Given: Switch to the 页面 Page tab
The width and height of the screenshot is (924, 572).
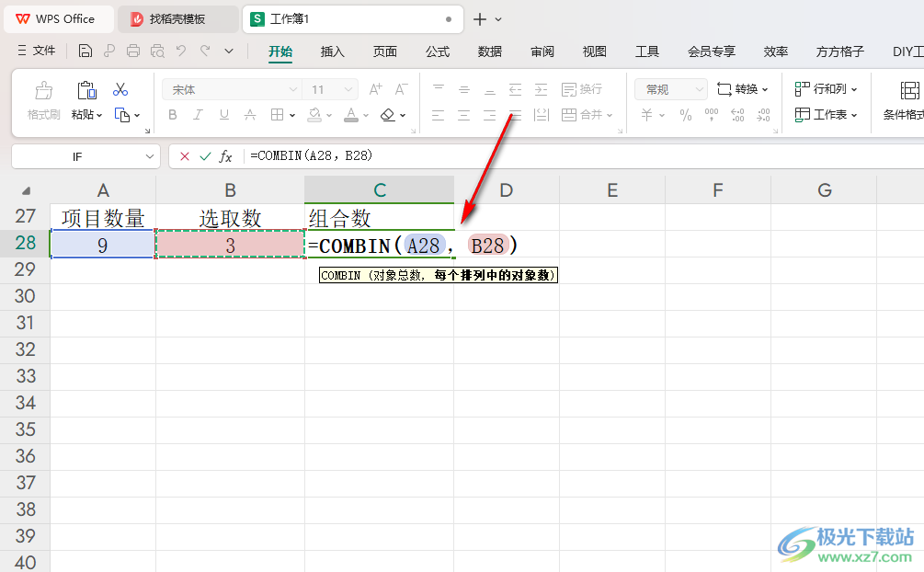Looking at the screenshot, I should click(385, 51).
